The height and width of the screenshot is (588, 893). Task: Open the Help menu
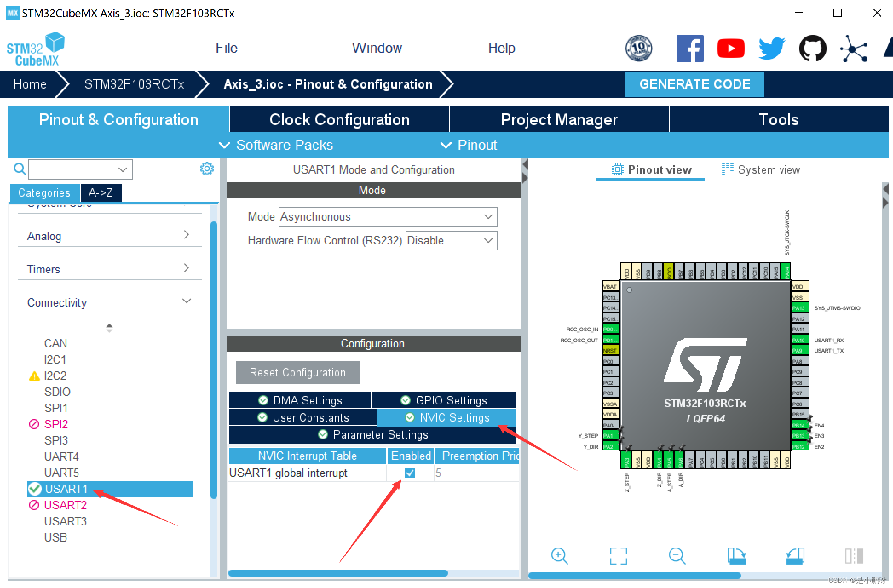501,48
